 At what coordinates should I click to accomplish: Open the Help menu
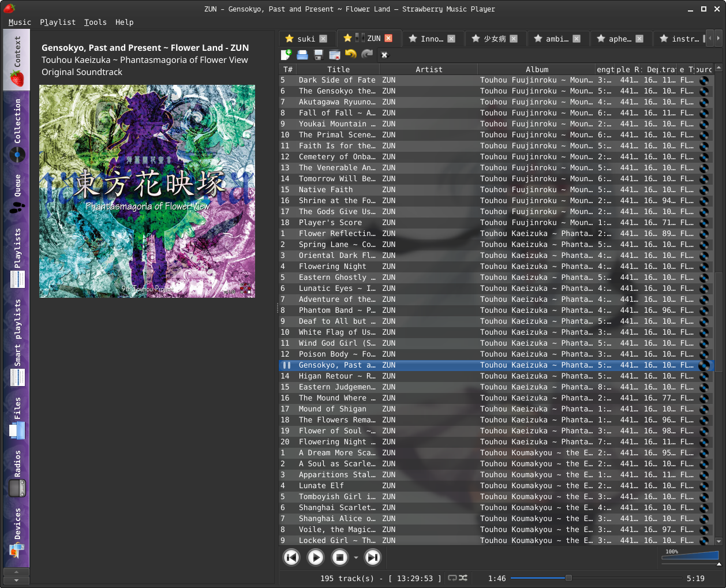pyautogui.click(x=124, y=23)
